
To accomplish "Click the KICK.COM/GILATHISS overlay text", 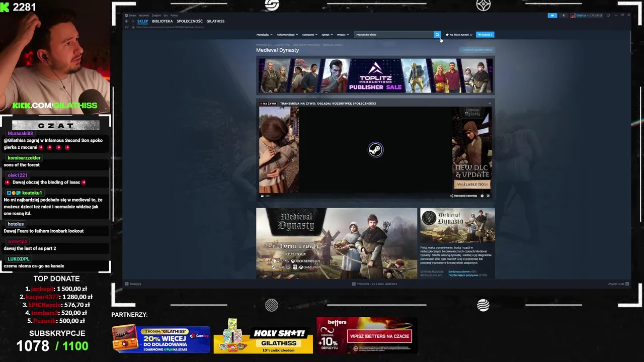I will pyautogui.click(x=55, y=106).
